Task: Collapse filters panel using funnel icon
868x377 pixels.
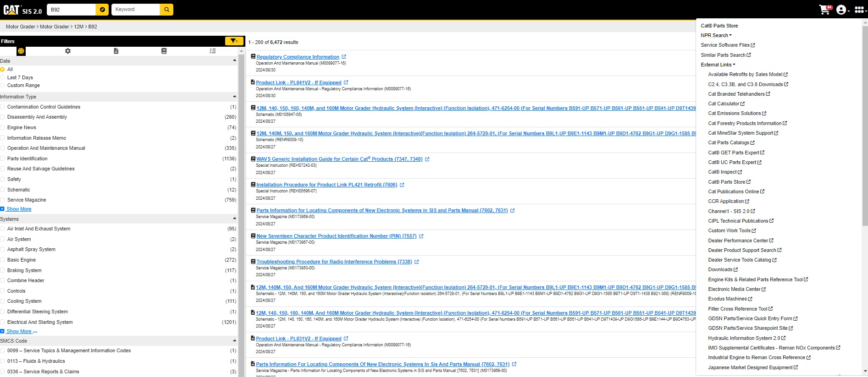Action: point(234,41)
